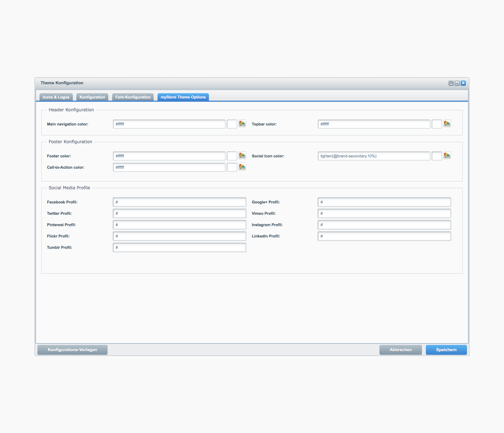Close the Theme Konfiguration window
This screenshot has width=504, height=433.
463,83
